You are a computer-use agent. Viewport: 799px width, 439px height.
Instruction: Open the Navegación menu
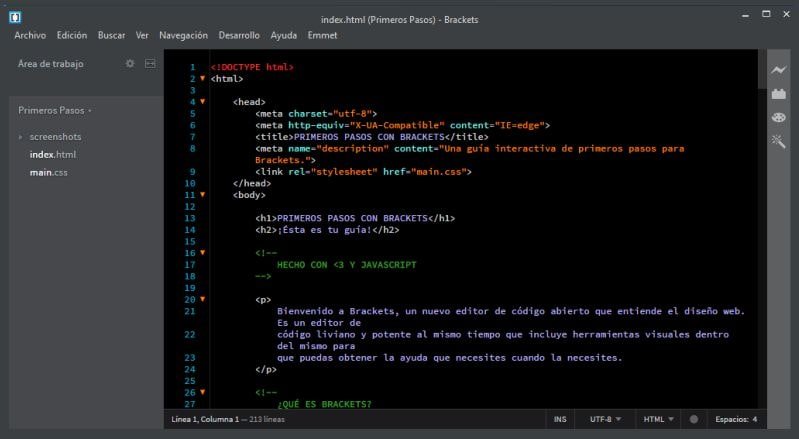tap(183, 35)
